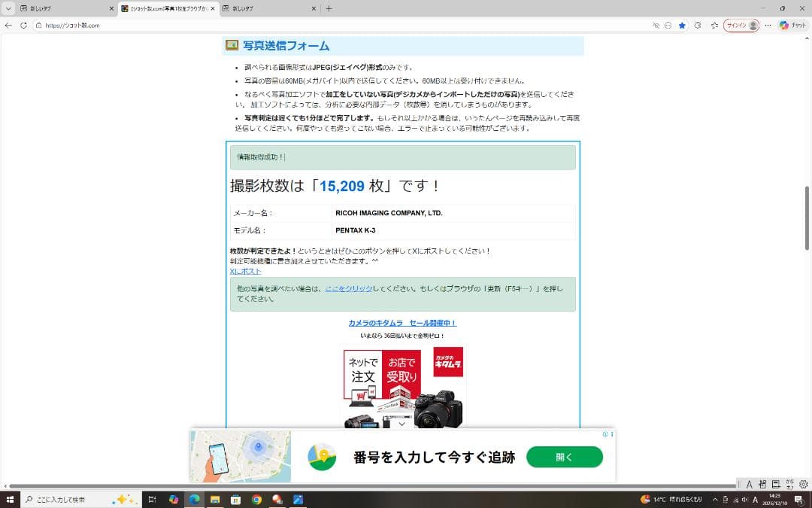Open Windows Task View icon

click(152, 500)
